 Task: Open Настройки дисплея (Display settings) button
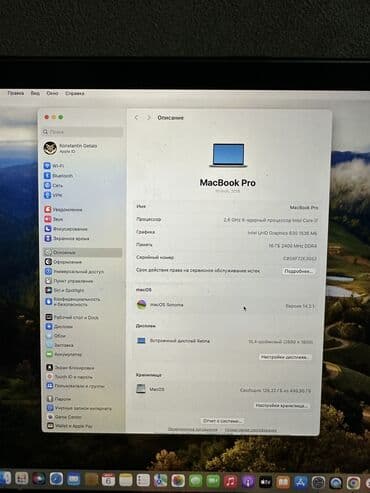pyautogui.click(x=284, y=357)
